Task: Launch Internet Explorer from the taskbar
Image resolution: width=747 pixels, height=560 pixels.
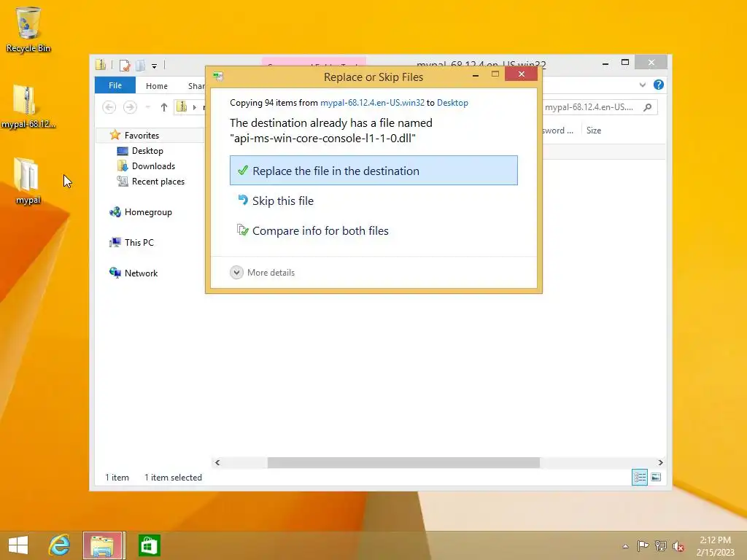Action: (60, 545)
